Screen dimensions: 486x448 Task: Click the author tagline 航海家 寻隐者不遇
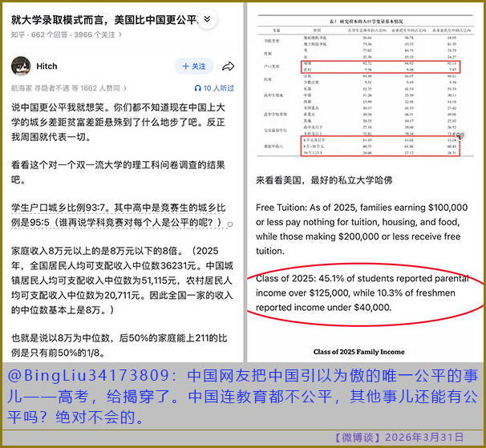pyautogui.click(x=42, y=88)
